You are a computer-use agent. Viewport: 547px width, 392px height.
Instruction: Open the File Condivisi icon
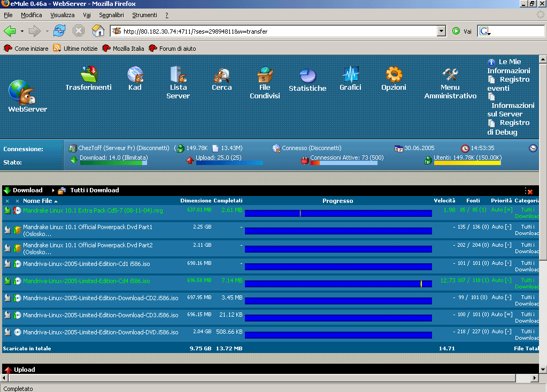pyautogui.click(x=265, y=75)
